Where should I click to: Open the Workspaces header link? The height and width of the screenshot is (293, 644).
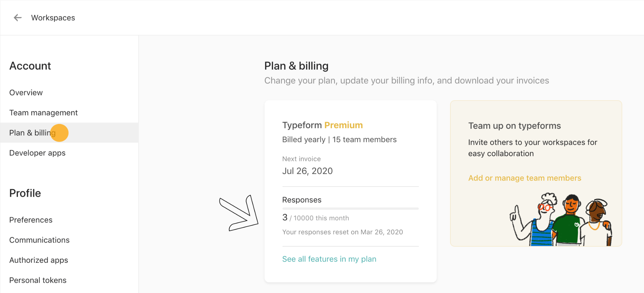coord(53,18)
